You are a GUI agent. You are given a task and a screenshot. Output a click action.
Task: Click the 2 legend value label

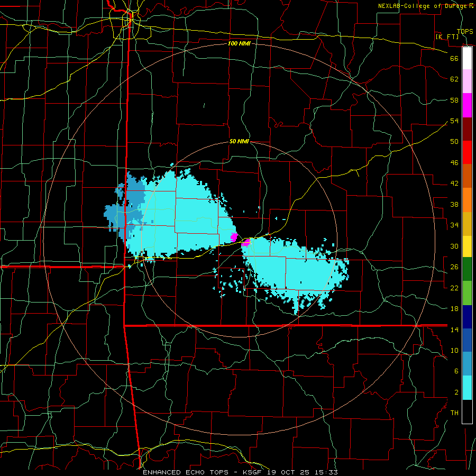[x=456, y=392]
